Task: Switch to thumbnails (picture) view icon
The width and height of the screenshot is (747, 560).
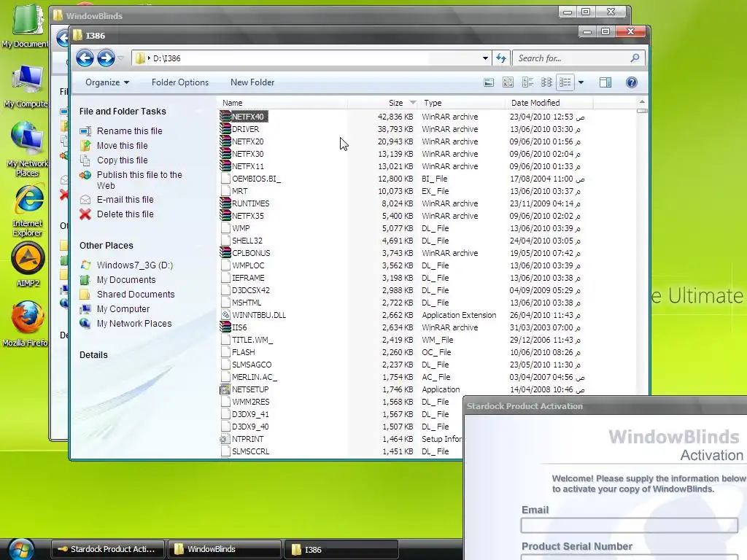Action: point(489,82)
